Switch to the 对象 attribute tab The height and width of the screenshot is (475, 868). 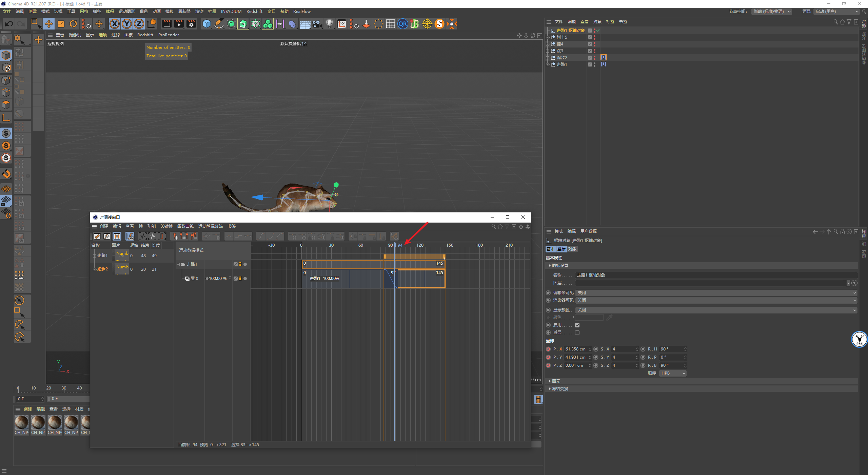(x=572, y=249)
